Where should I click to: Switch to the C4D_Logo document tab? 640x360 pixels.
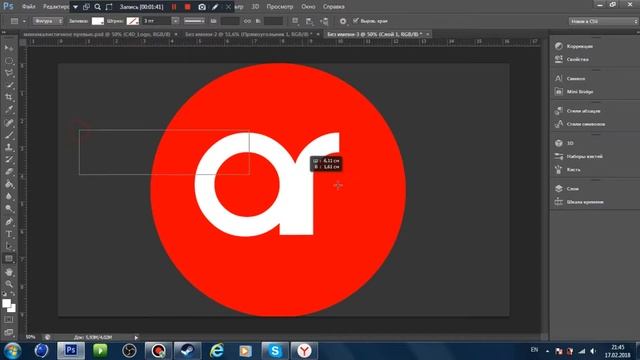[97, 34]
